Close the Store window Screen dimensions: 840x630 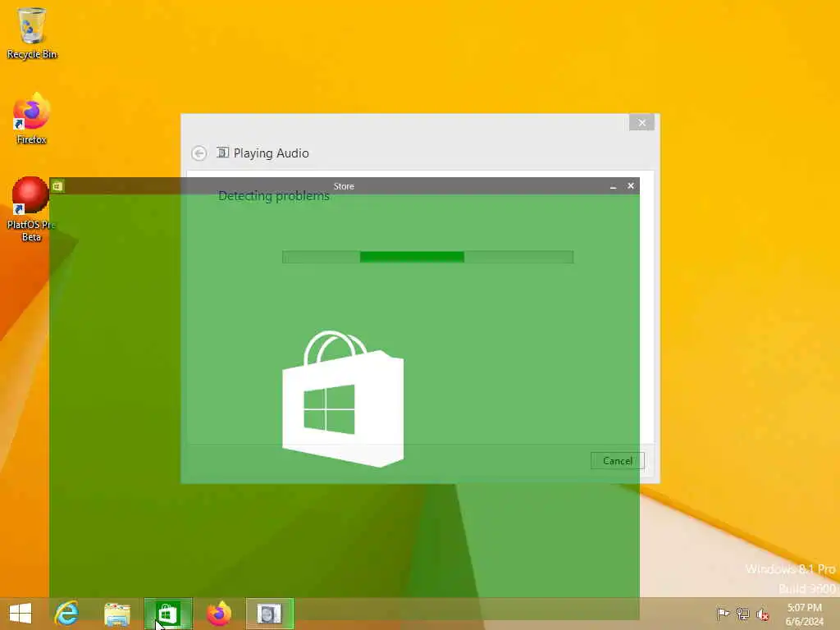631,186
